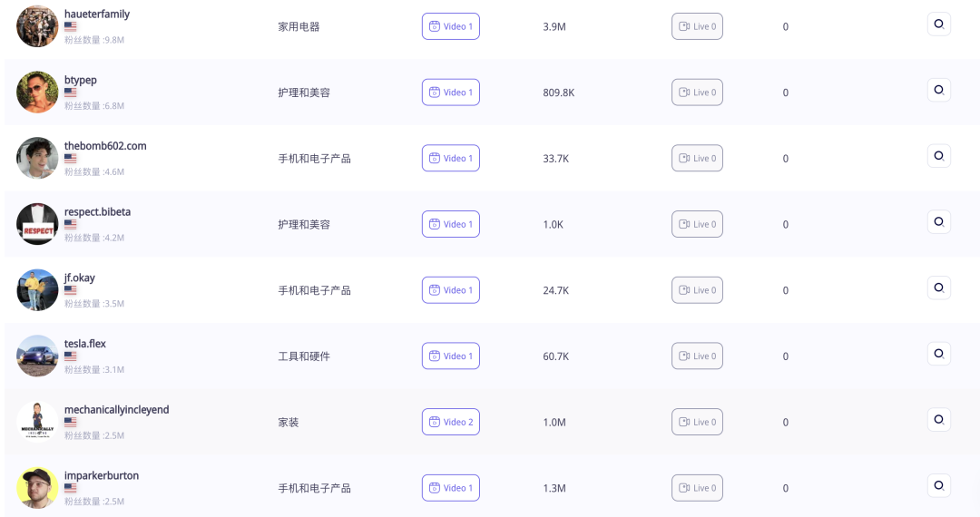980x517 pixels.
Task: Open the Video 2 button for mechanicallyincleyend
Action: click(451, 422)
